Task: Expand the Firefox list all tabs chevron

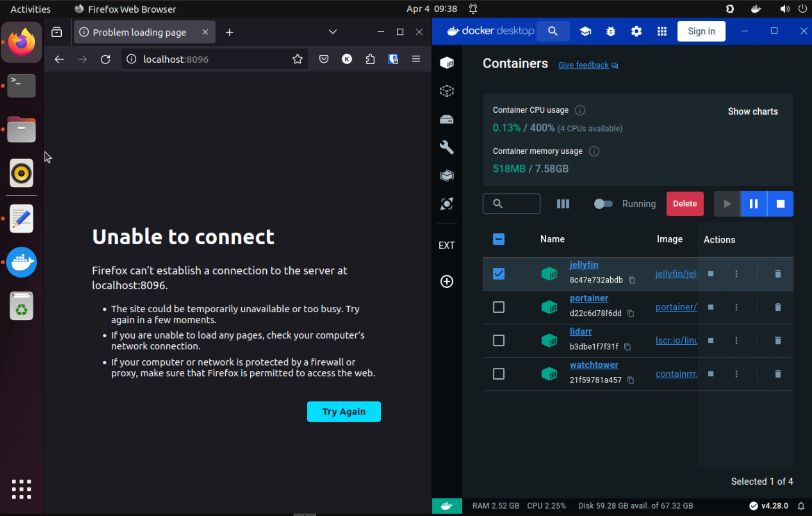Action: pos(333,32)
